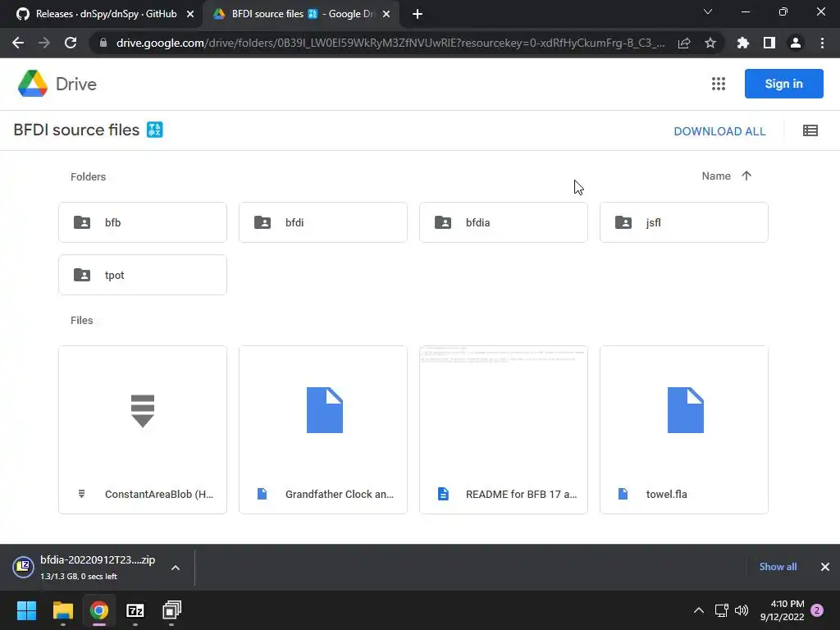Close the dnSpy GitHub tab
The image size is (840, 630).
pyautogui.click(x=190, y=14)
